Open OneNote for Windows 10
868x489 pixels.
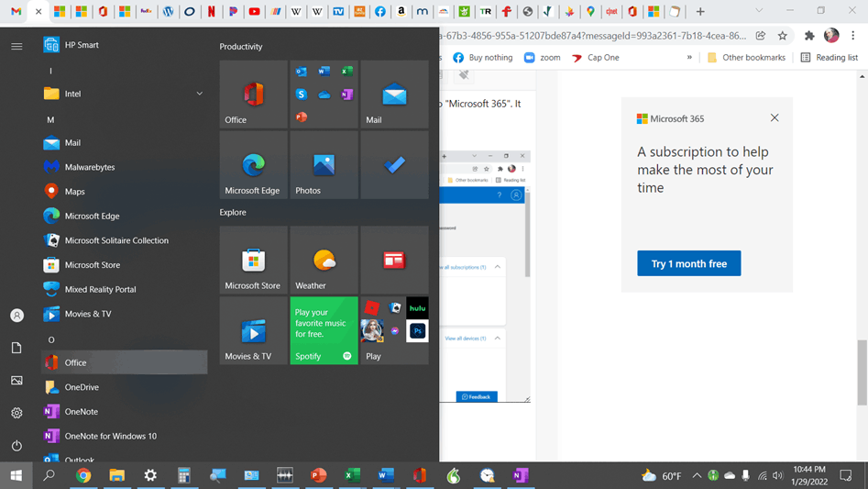(125, 436)
